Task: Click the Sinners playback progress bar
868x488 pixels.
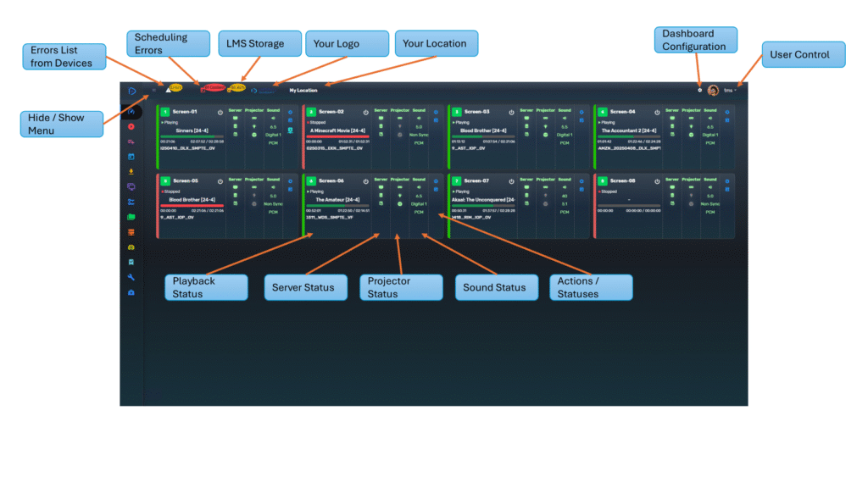Action: point(192,136)
